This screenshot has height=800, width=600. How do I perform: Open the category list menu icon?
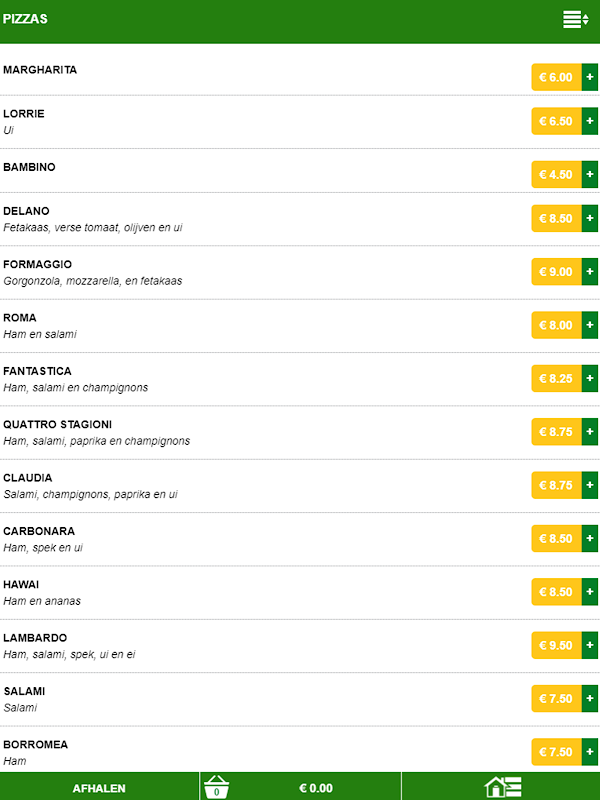[575, 20]
